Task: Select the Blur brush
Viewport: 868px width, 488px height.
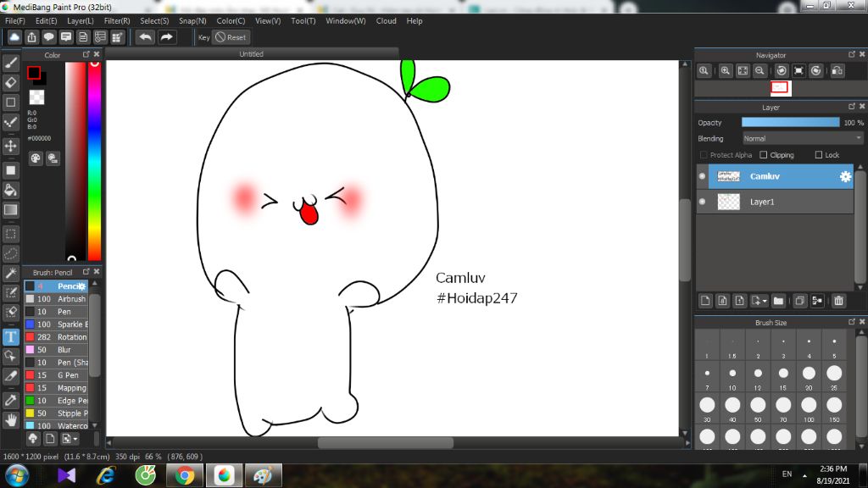Action: 57,350
